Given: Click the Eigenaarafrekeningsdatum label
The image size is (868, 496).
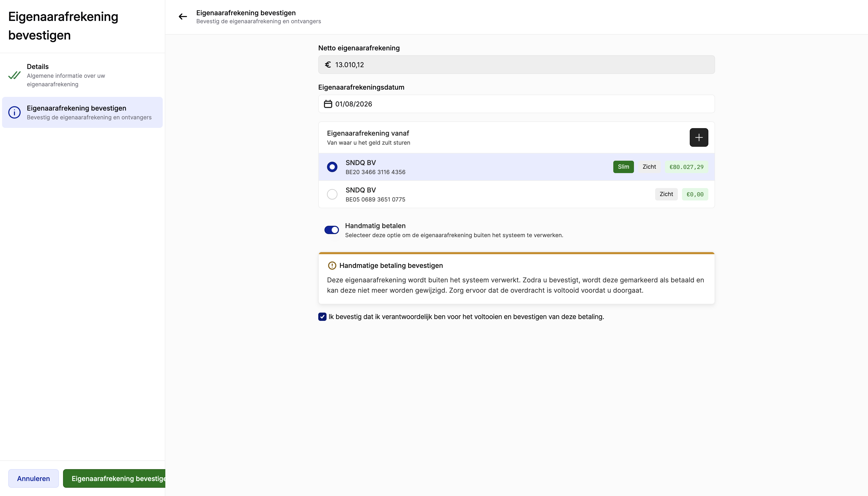Looking at the screenshot, I should click(361, 87).
